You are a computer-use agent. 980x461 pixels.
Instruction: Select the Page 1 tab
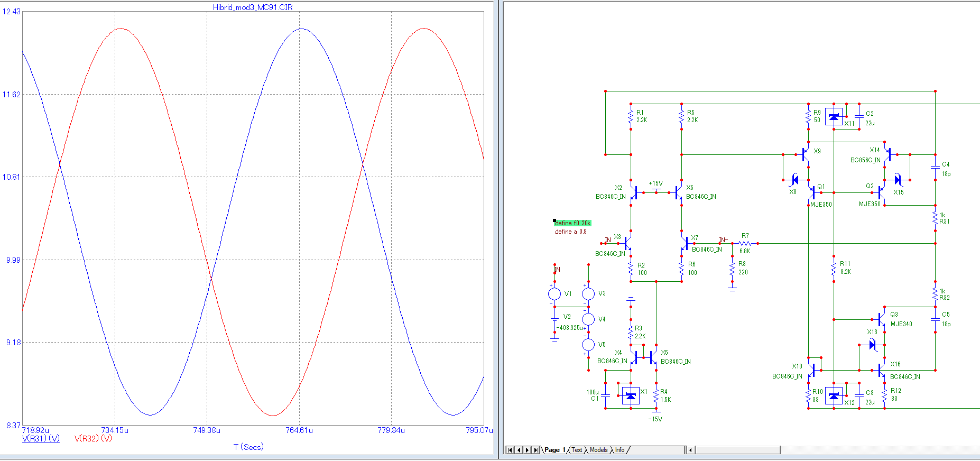coord(554,450)
